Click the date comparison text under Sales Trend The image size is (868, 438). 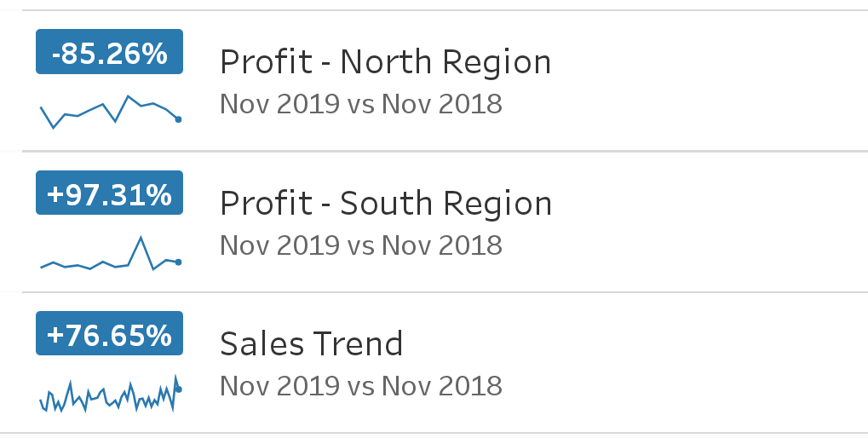coord(360,385)
